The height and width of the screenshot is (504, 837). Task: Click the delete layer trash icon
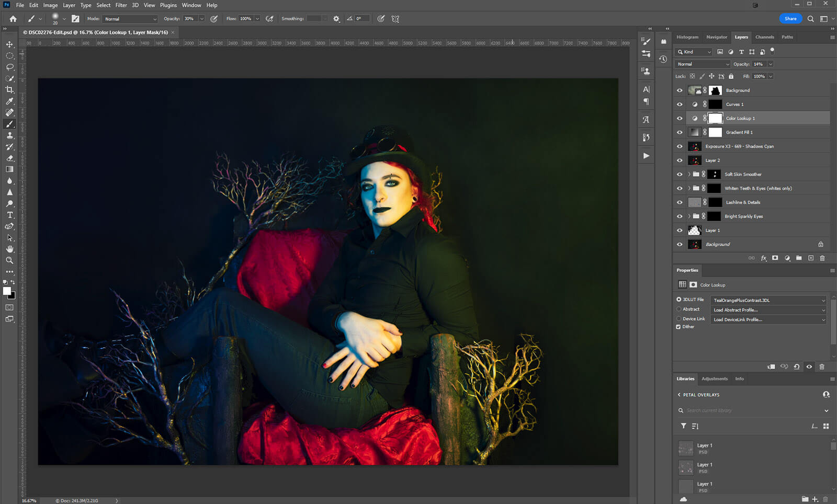point(822,258)
